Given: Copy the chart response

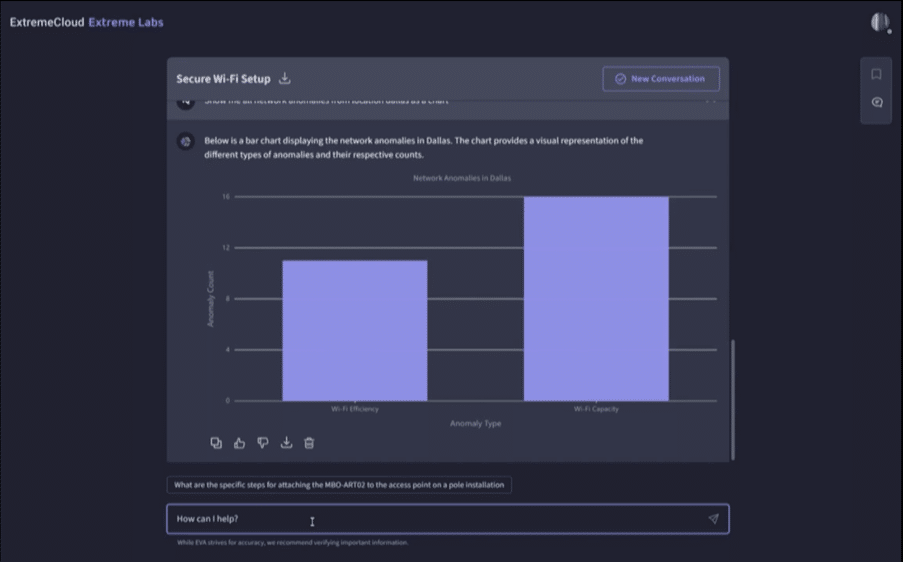Looking at the screenshot, I should (216, 443).
